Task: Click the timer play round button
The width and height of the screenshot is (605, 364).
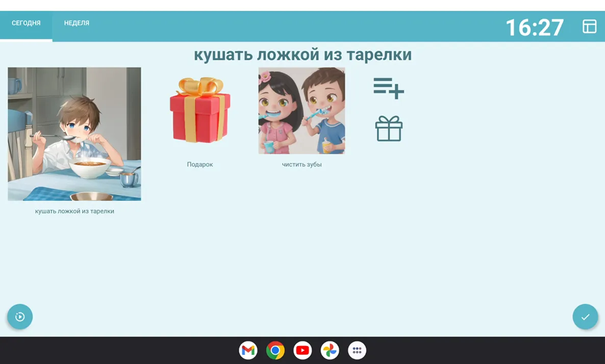Action: point(20,317)
